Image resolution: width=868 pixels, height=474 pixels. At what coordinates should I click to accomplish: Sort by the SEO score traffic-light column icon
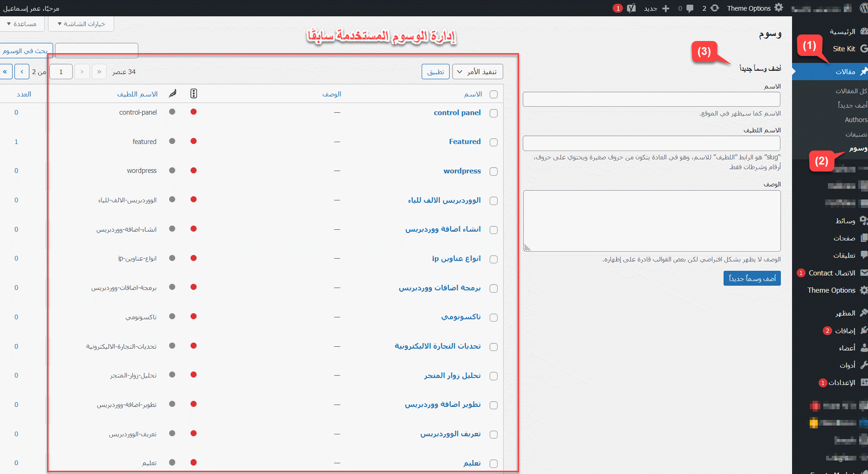click(194, 94)
